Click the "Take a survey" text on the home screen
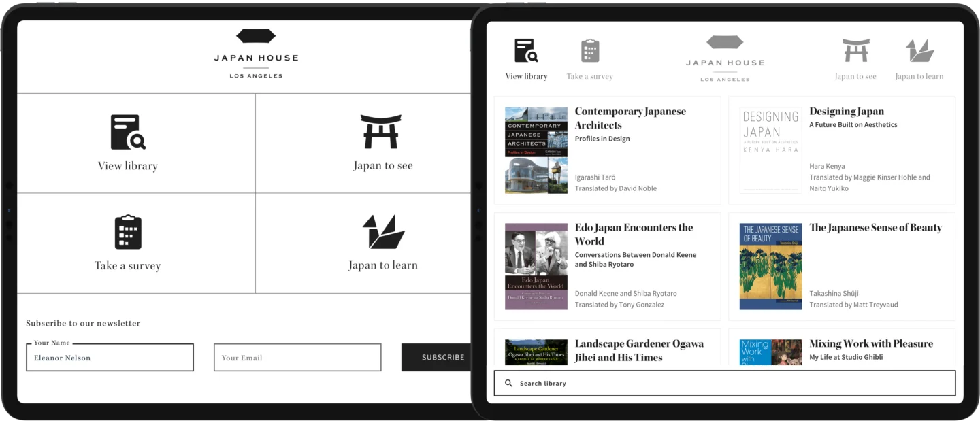Image resolution: width=980 pixels, height=423 pixels. pyautogui.click(x=128, y=266)
